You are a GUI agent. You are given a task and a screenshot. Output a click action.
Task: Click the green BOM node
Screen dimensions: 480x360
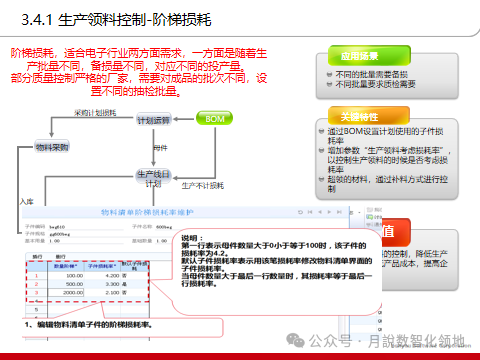pyautogui.click(x=214, y=119)
